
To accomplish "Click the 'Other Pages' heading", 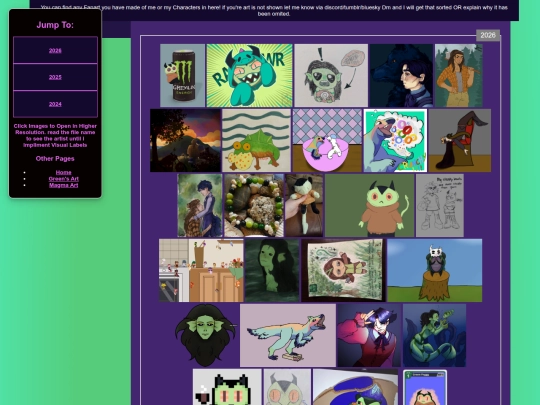I will 55,159.
